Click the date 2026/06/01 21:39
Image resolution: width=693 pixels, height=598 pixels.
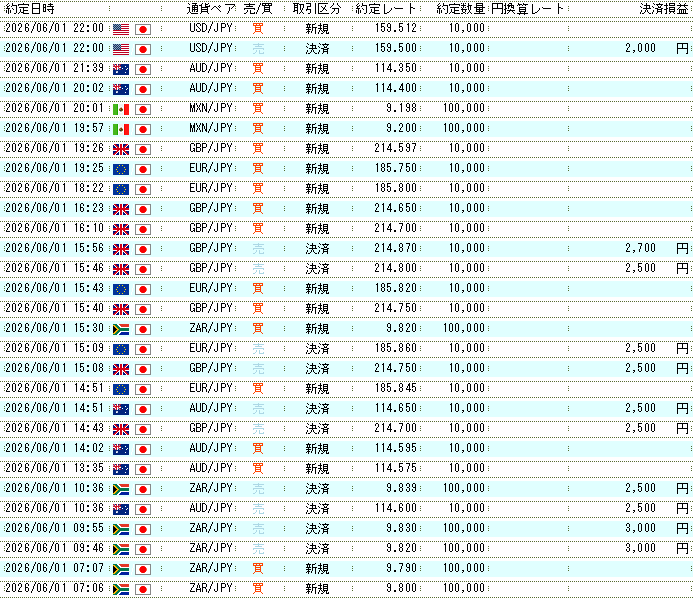click(54, 68)
